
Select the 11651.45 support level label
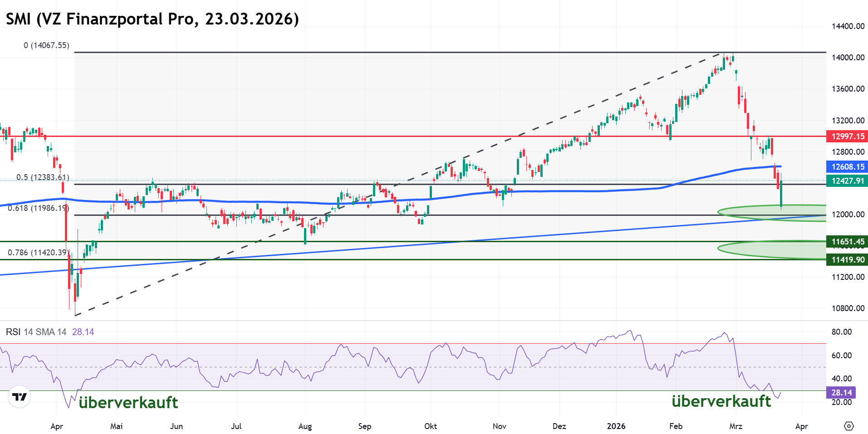[847, 242]
